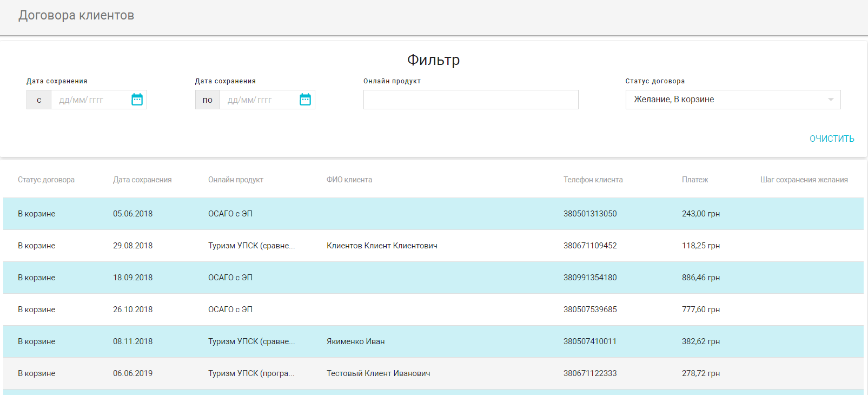Click the Платеж column header
This screenshot has height=395, width=868.
[x=694, y=180]
